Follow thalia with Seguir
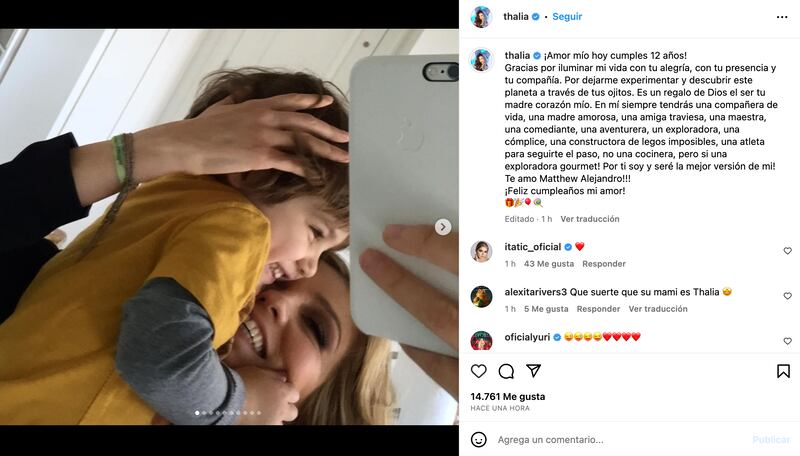800x456 pixels. (x=567, y=16)
